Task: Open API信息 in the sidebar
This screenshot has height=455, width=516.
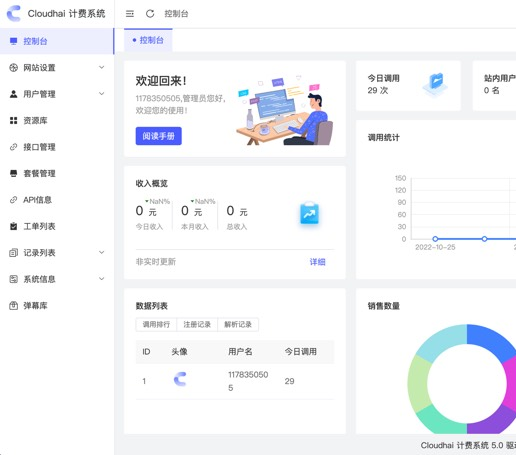Action: click(57, 200)
